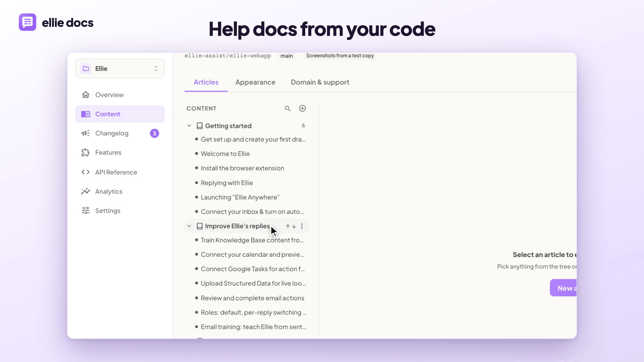Move Improve Ellie's replies down with arrow

294,226
